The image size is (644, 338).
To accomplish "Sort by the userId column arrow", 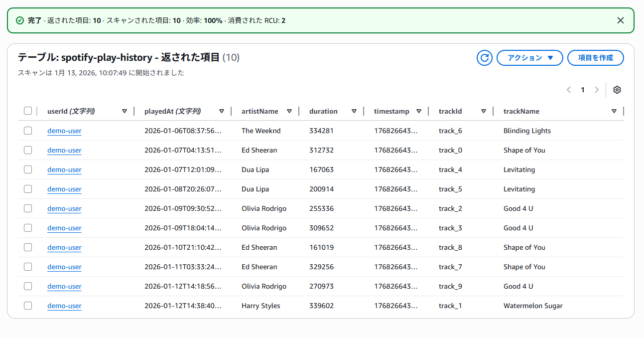I will (125, 111).
